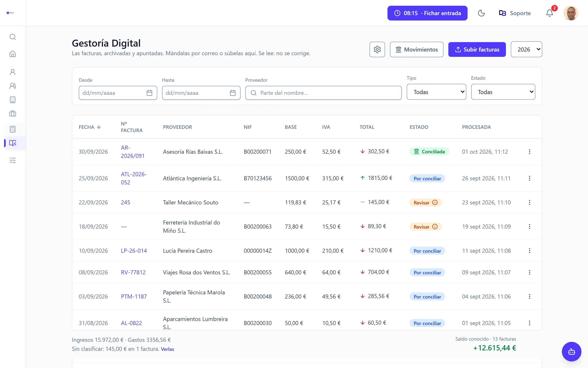Viewport: 588px width, 368px height.
Task: Open the briefcase sidebar icon
Action: (13, 113)
